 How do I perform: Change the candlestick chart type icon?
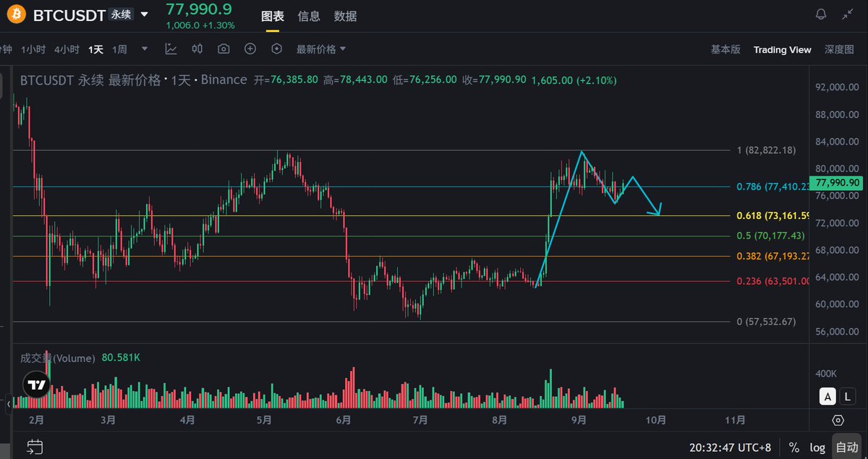(x=197, y=49)
